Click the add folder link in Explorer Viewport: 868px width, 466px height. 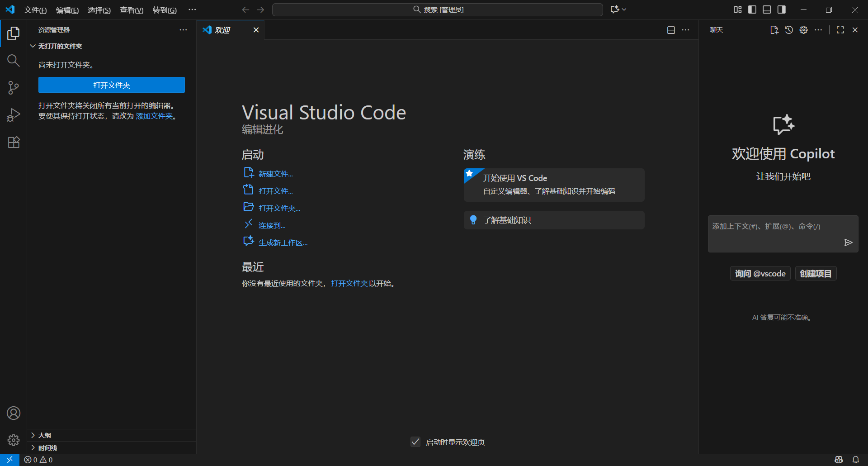tap(154, 116)
